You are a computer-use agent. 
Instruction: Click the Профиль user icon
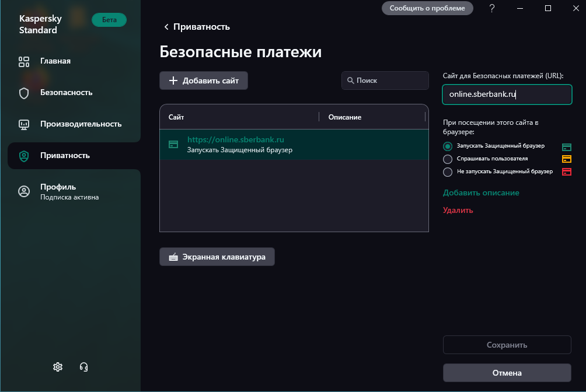pyautogui.click(x=24, y=191)
